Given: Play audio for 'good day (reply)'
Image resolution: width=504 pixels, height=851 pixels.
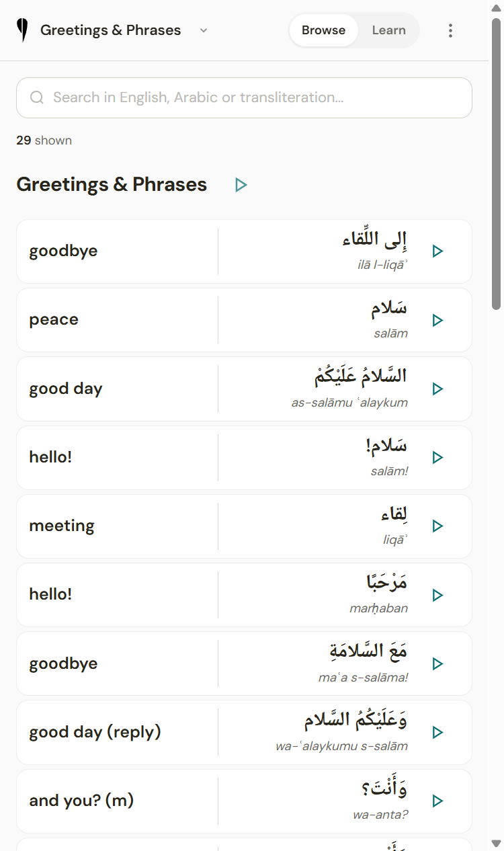Looking at the screenshot, I should (x=437, y=732).
